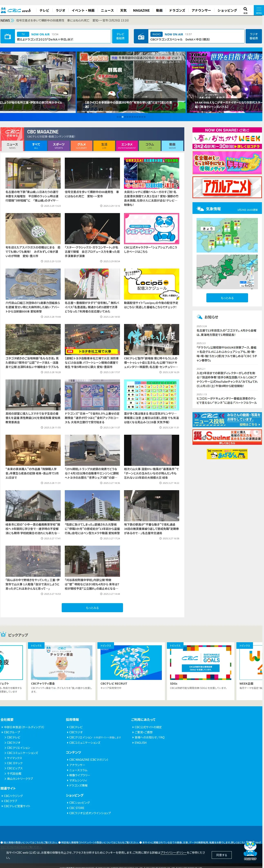This screenshot has width=264, height=868.
Task: Open ドラゴンズ in the top navigation
Action: 177,10
